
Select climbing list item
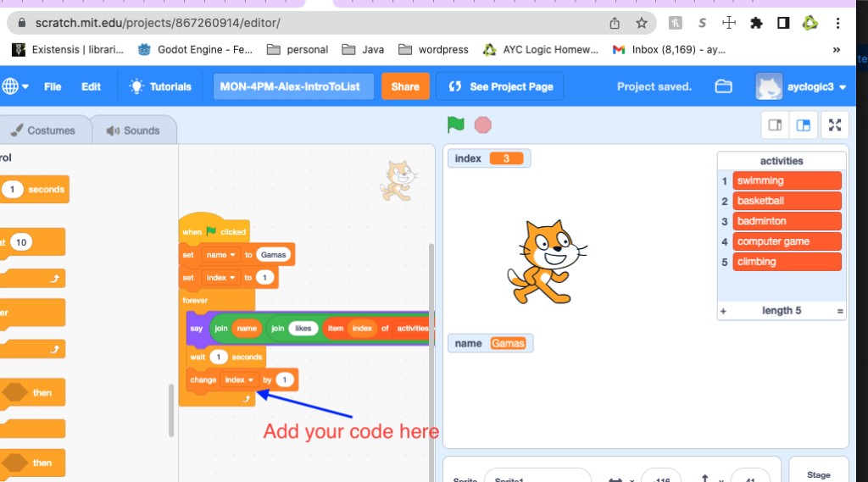click(x=787, y=262)
